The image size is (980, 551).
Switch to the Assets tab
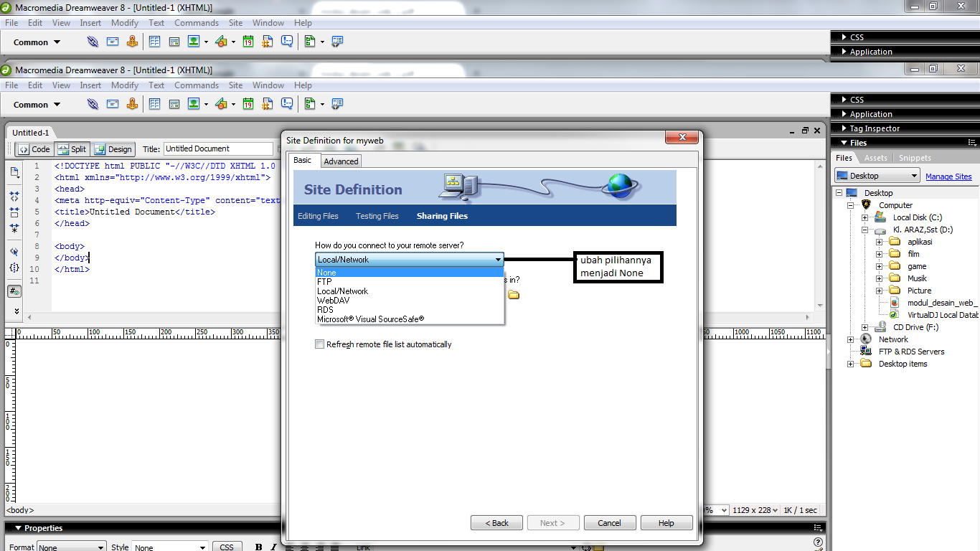tap(876, 158)
